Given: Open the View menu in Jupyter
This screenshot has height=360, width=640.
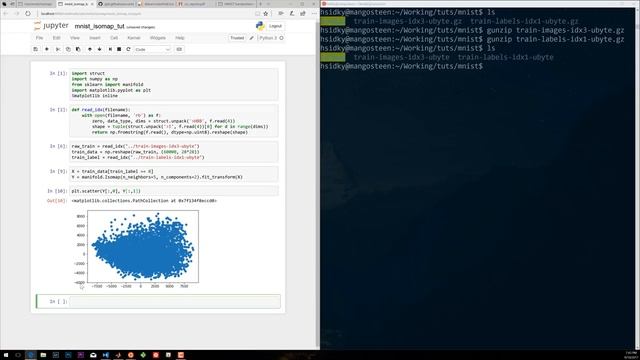Looking at the screenshot, I should (x=75, y=38).
